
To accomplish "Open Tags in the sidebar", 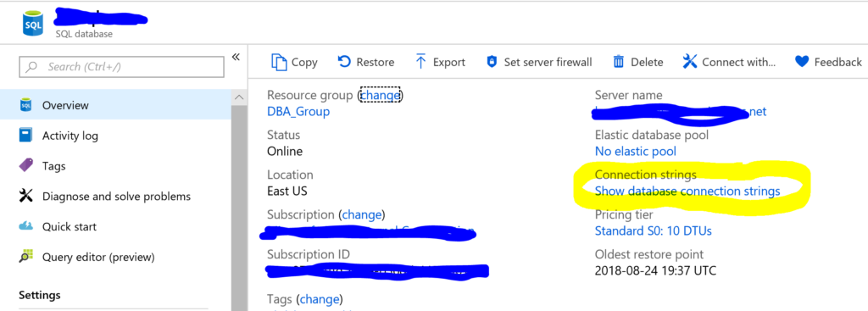I will pos(115,165).
